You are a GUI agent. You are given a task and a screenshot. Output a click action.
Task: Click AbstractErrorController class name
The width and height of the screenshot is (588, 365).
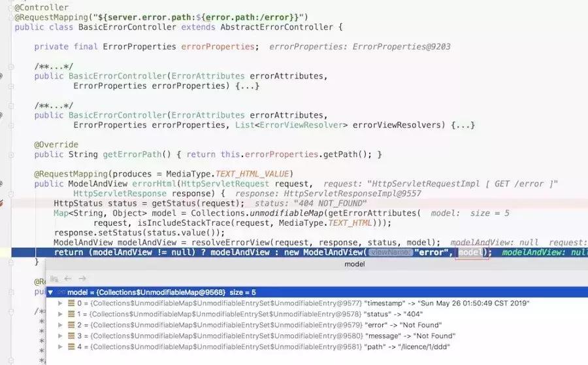pyautogui.click(x=276, y=27)
